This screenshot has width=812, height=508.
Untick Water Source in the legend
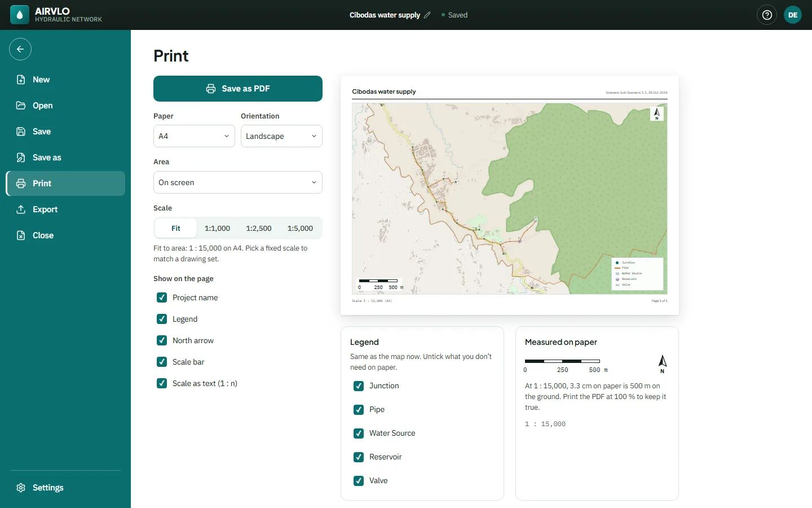point(359,433)
